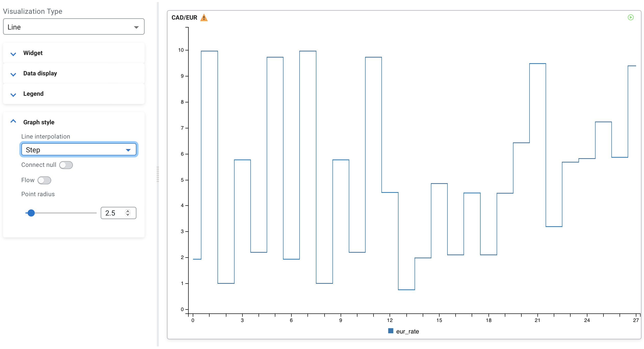
Task: Click the green play icon on chart
Action: [630, 17]
